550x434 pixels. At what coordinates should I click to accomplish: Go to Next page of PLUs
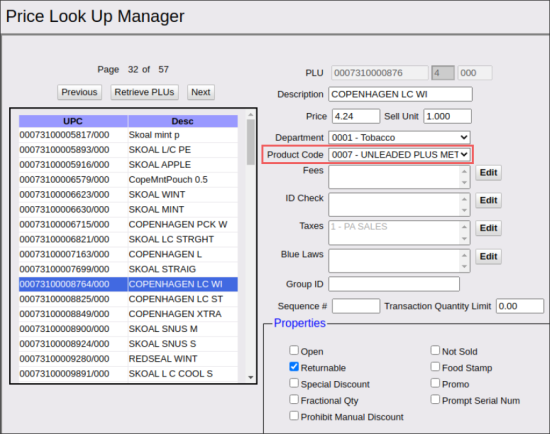pyautogui.click(x=201, y=92)
